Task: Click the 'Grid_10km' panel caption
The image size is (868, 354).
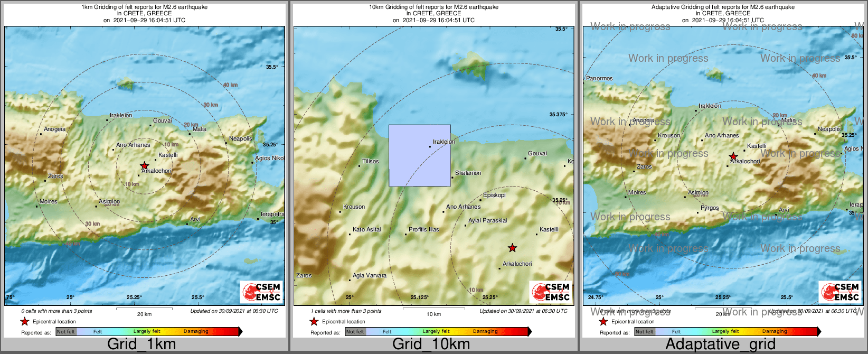Action: 431,344
